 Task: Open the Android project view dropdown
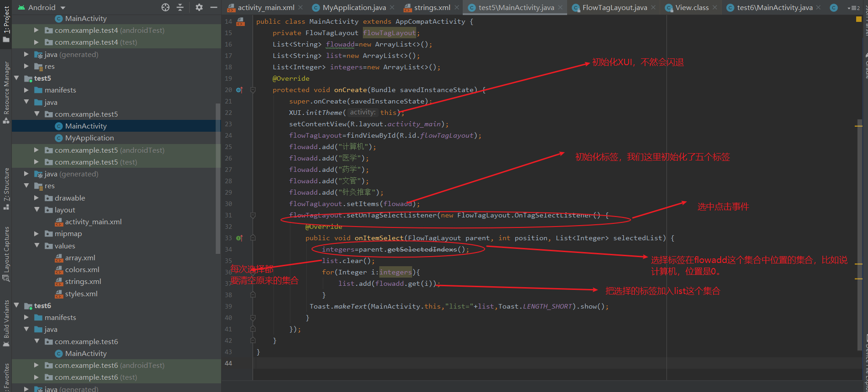pyautogui.click(x=63, y=8)
